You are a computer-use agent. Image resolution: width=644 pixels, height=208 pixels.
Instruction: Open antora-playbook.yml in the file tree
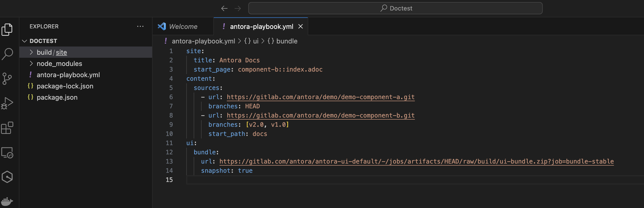click(x=86, y=75)
